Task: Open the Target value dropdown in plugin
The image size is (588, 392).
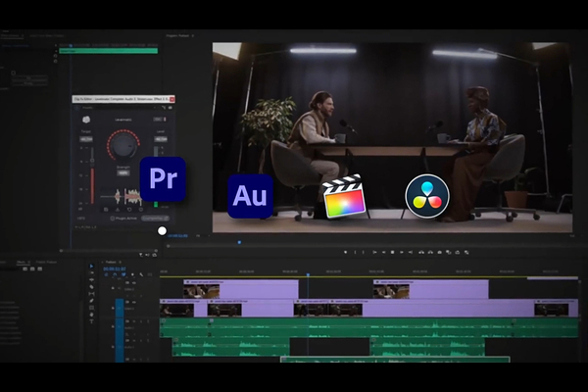Action: 87,138
